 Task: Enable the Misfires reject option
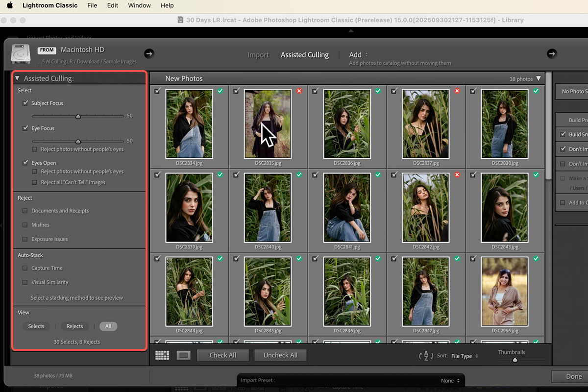(25, 225)
